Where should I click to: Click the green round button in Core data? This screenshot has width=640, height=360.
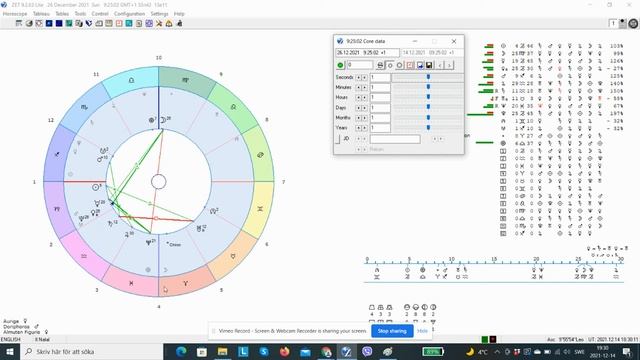click(x=340, y=65)
